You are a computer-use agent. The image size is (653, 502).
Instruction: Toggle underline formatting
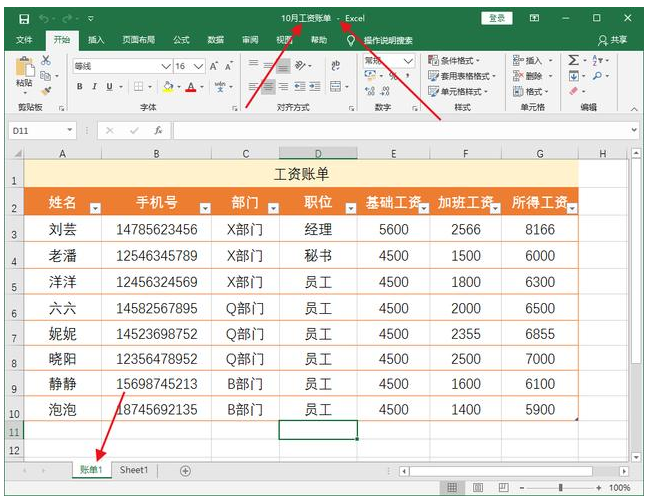point(109,87)
